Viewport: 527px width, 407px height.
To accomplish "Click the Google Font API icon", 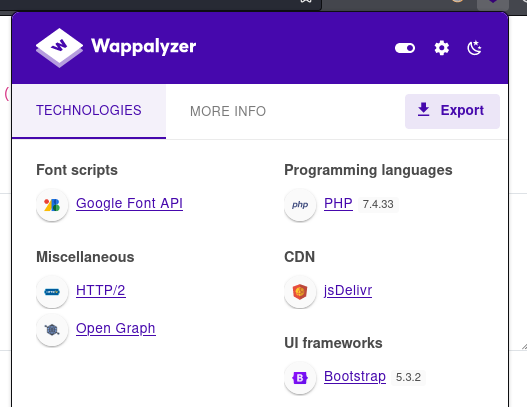I will tap(52, 205).
